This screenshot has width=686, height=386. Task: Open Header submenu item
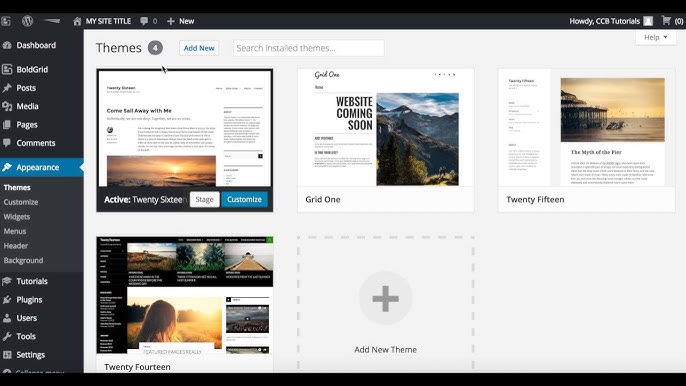point(16,246)
